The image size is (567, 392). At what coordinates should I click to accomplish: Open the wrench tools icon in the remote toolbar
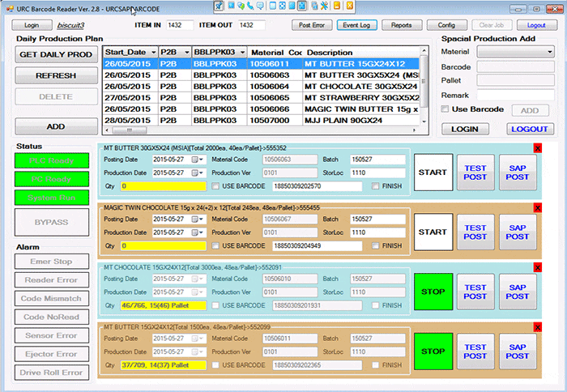(324, 6)
